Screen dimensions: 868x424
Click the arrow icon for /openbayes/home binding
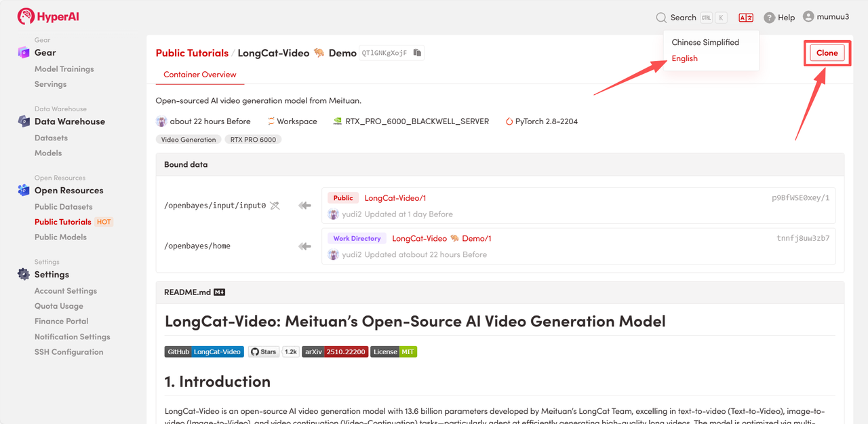[x=304, y=246]
